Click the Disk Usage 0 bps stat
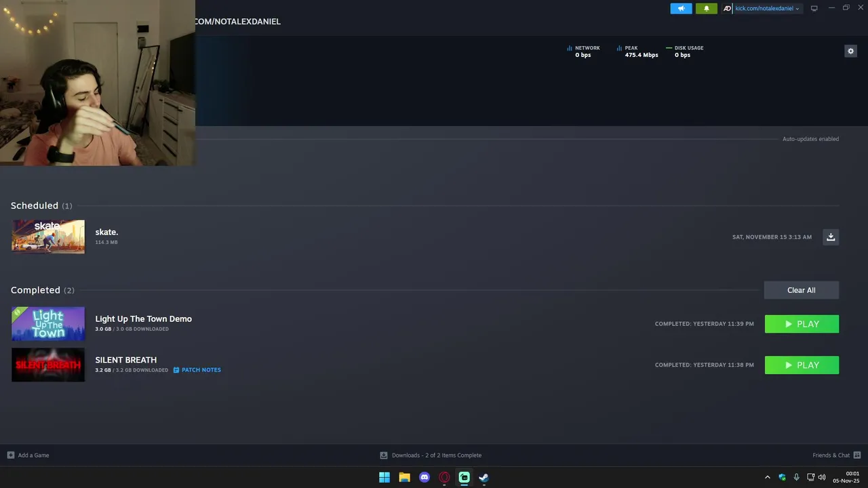The image size is (868, 488). pyautogui.click(x=685, y=52)
